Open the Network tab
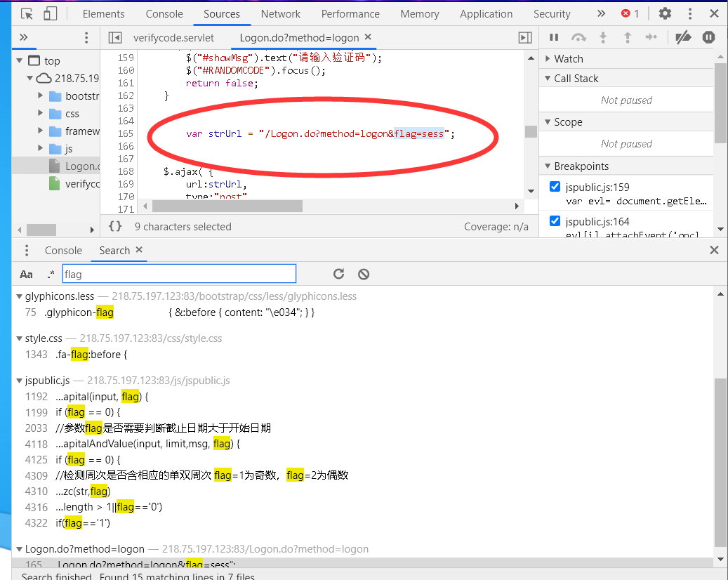This screenshot has height=580, width=728. (x=280, y=14)
